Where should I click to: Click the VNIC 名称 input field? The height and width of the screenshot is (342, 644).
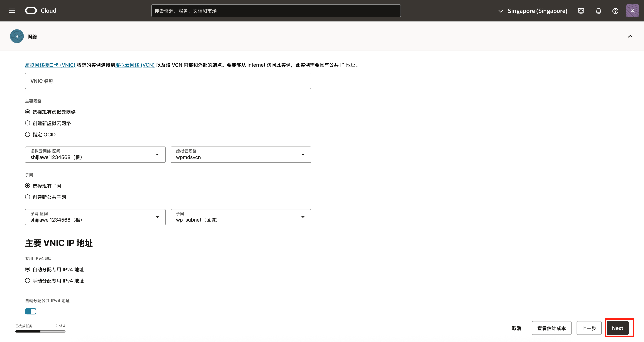tap(168, 81)
